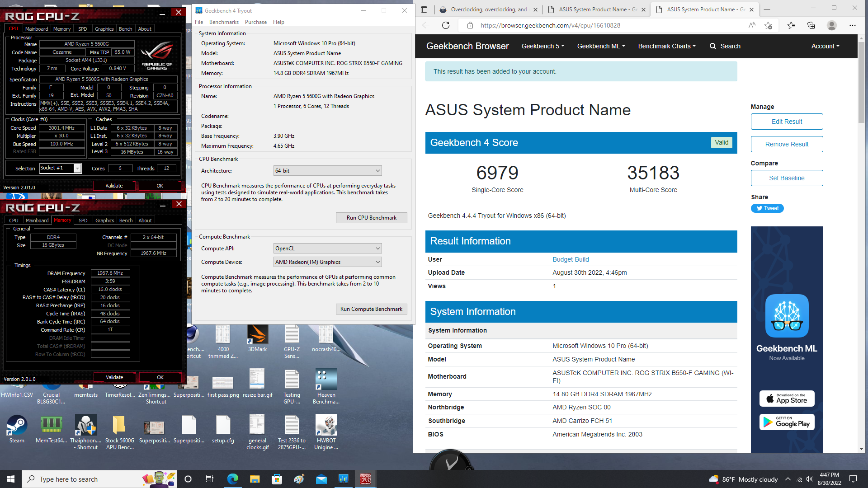Click the Tweet share button

(767, 208)
